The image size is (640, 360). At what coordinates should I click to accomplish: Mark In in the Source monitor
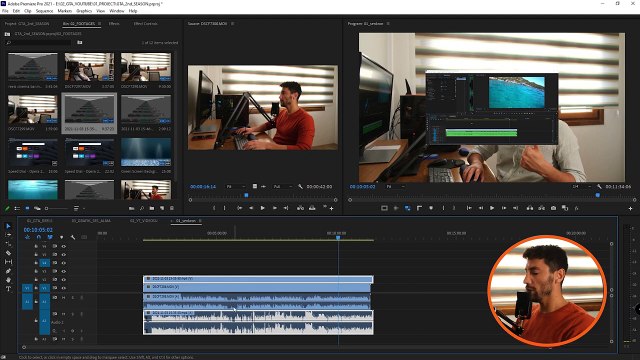click(214, 208)
